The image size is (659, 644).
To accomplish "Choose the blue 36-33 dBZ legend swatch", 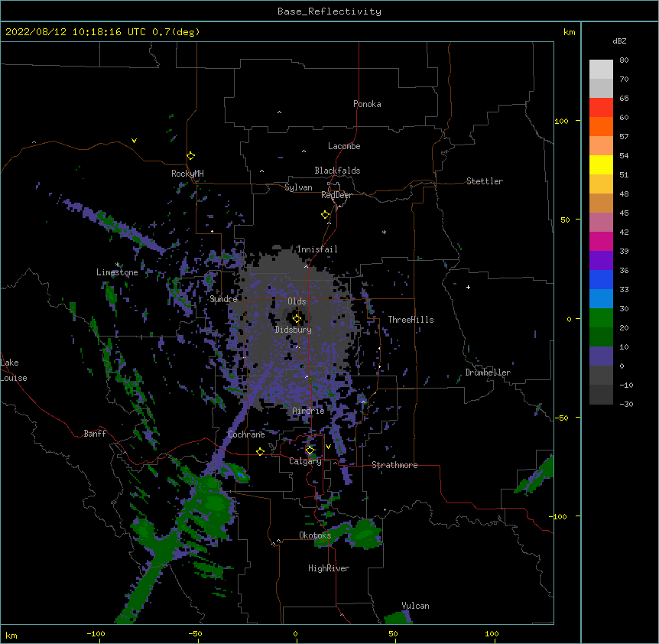I will pos(601,279).
